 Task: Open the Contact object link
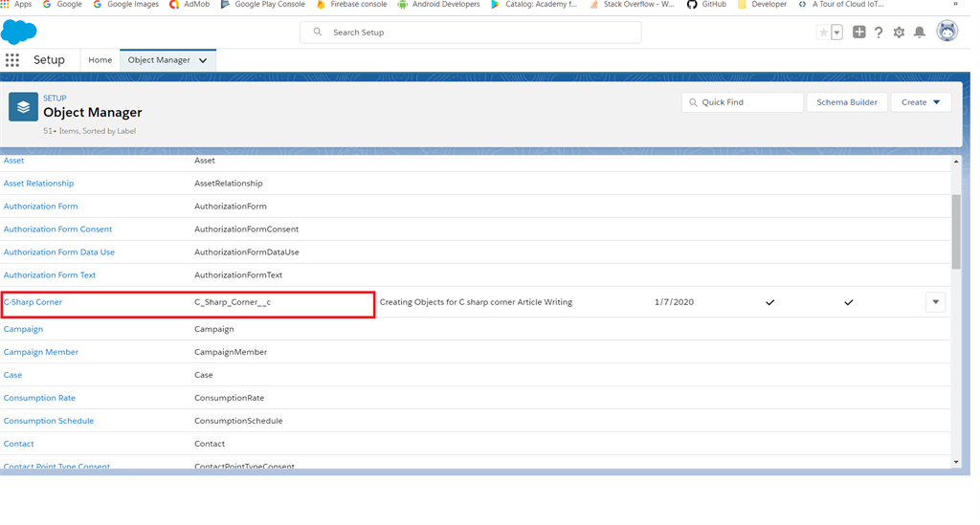click(19, 444)
